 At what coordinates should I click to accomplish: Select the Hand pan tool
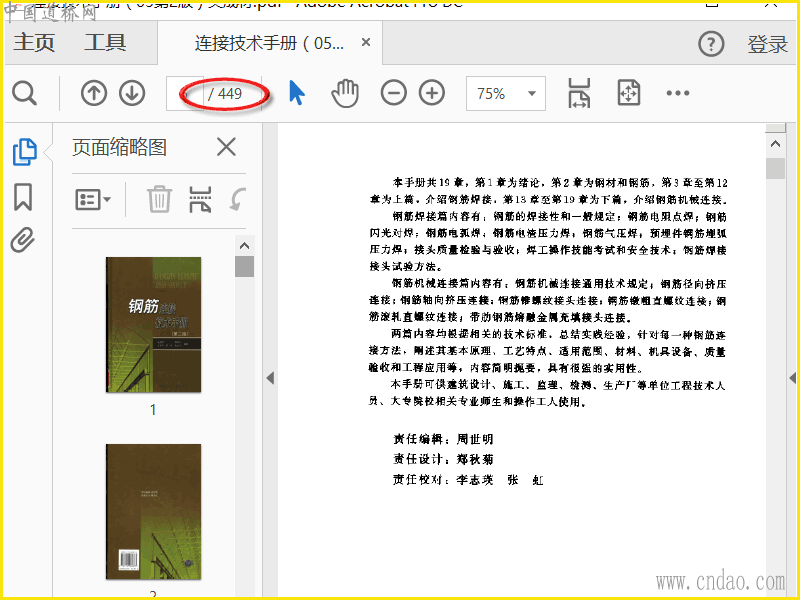click(345, 93)
